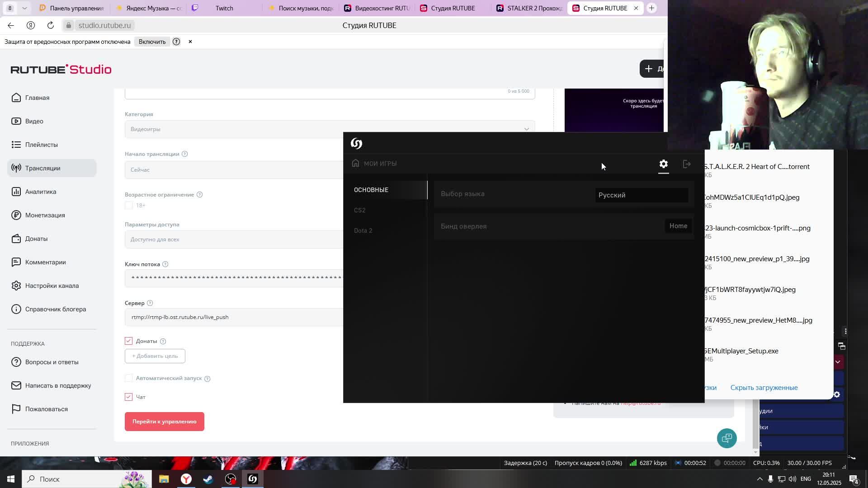Screen dimensions: 868x488
Task: Open Yandex Browser from the taskbar
Action: (x=186, y=479)
